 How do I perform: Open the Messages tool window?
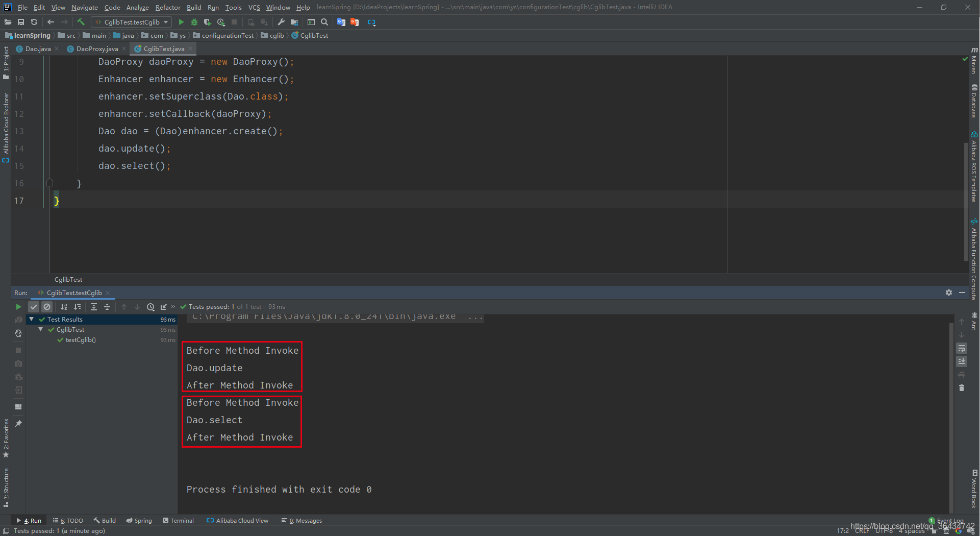click(301, 521)
